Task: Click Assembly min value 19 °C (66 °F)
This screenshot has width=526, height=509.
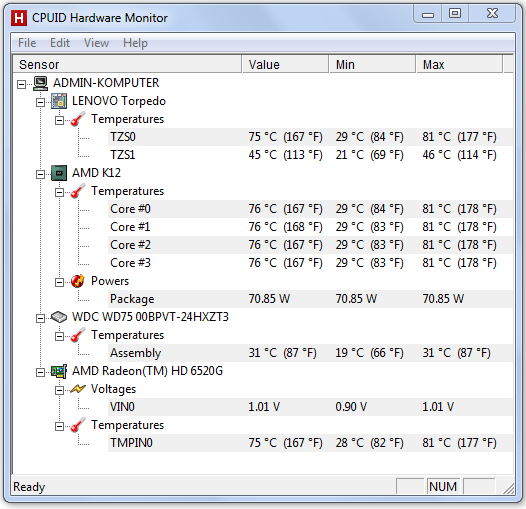Action: pos(369,353)
